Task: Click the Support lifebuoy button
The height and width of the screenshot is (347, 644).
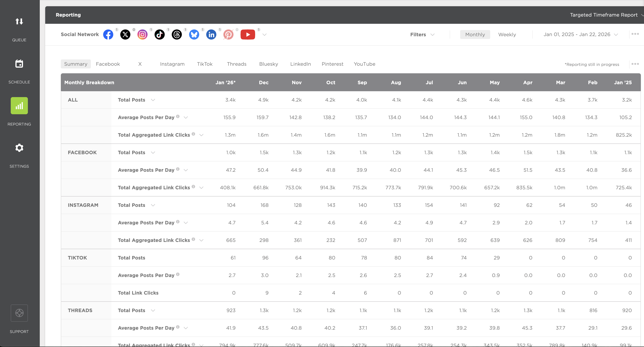Action: click(x=19, y=313)
